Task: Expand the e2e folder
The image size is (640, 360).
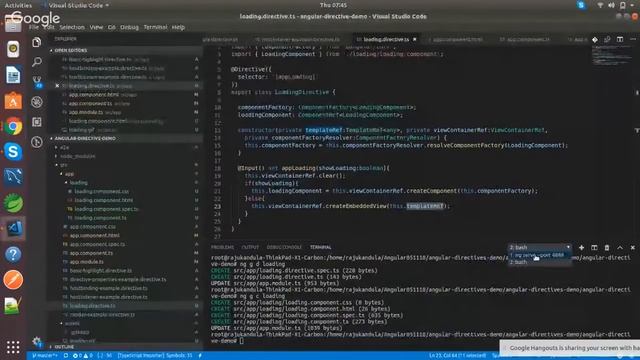Action: click(64, 147)
